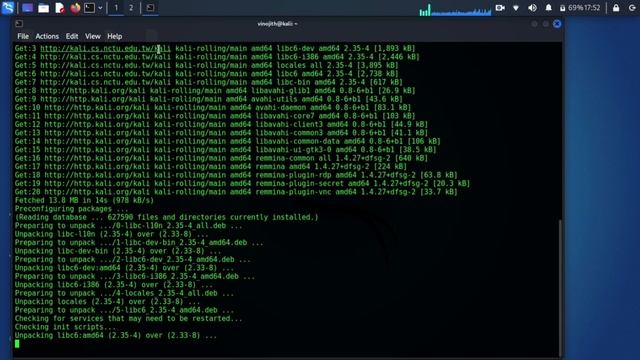640x360 pixels.
Task: Select the terminal window taskbar button
Action: pyautogui.click(x=150, y=8)
